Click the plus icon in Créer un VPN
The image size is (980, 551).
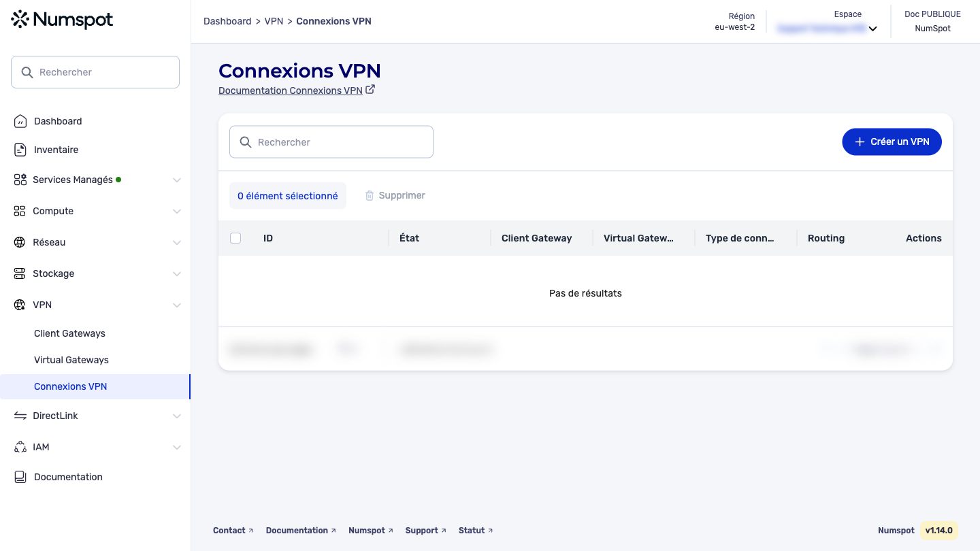pos(859,141)
